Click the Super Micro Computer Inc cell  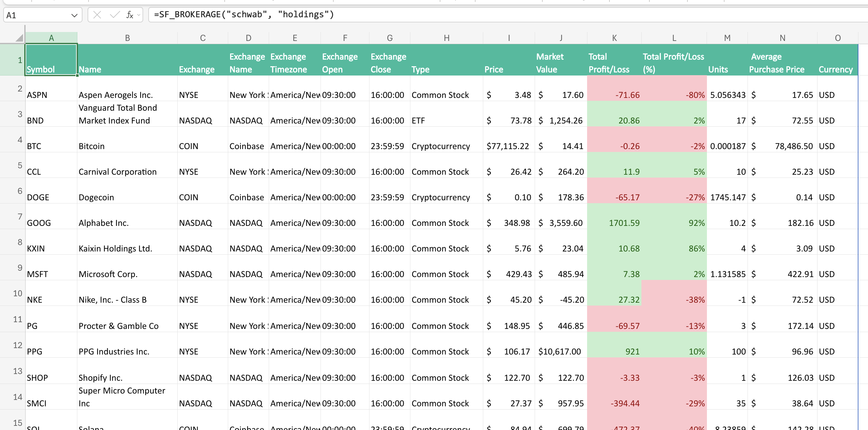128,397
